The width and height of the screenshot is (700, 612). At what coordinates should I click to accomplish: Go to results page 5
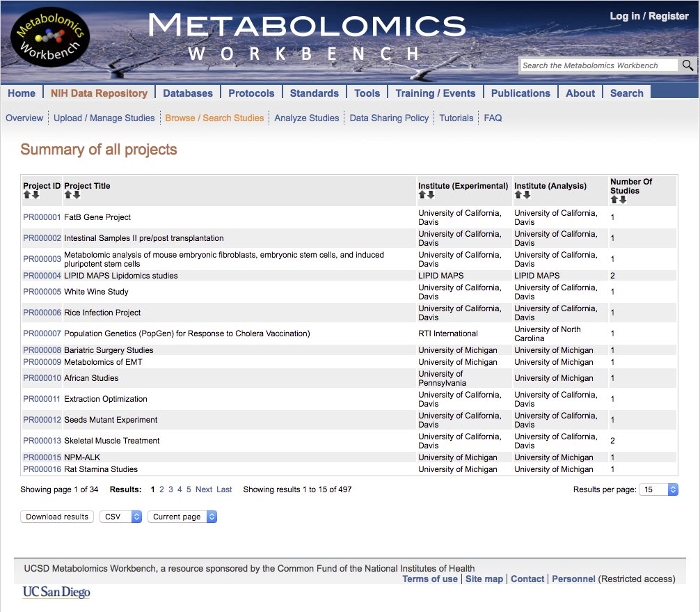tap(189, 489)
